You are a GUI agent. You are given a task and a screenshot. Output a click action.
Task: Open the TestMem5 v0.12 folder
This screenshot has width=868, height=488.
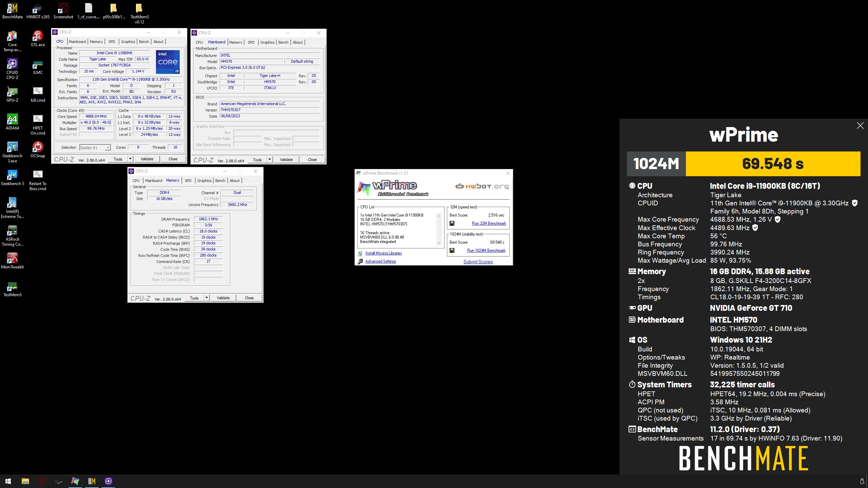140,14
